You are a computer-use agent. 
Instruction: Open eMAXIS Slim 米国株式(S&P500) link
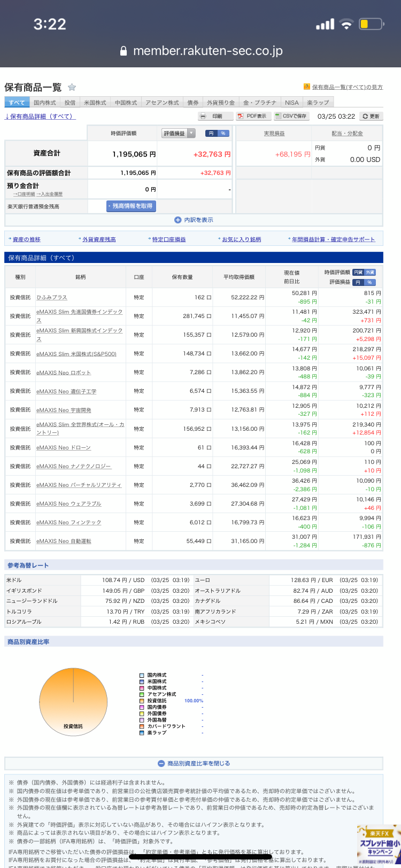point(76,354)
